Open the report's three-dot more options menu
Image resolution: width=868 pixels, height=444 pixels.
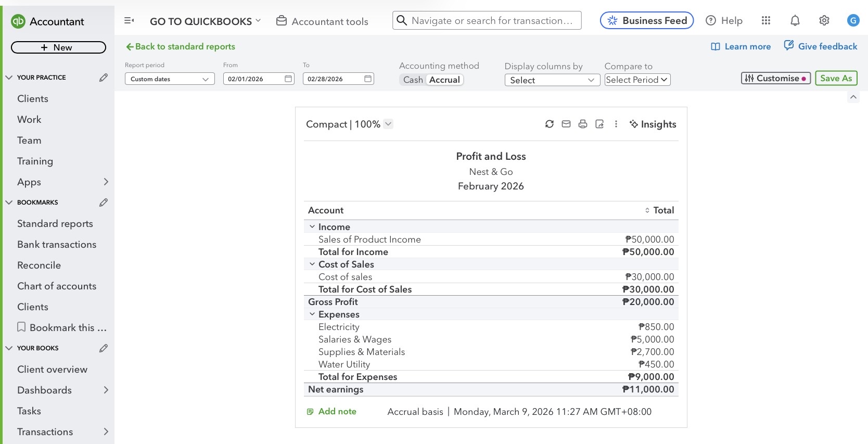(x=616, y=124)
